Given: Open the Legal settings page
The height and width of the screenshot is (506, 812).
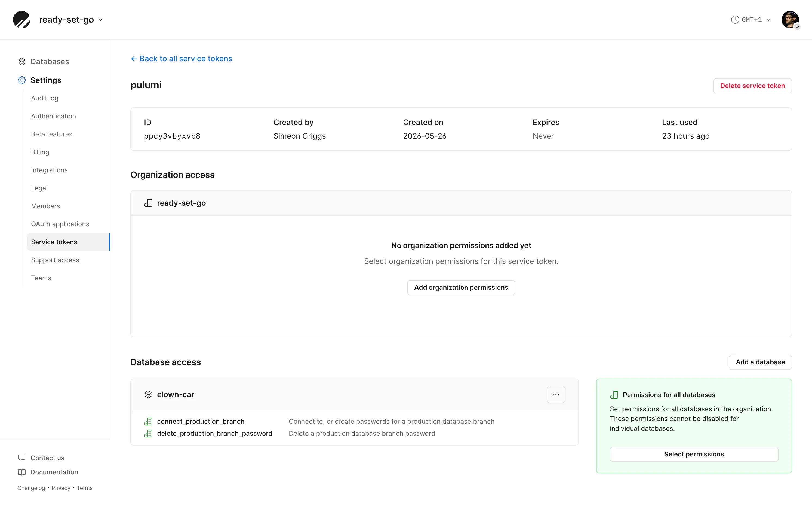Looking at the screenshot, I should [39, 188].
